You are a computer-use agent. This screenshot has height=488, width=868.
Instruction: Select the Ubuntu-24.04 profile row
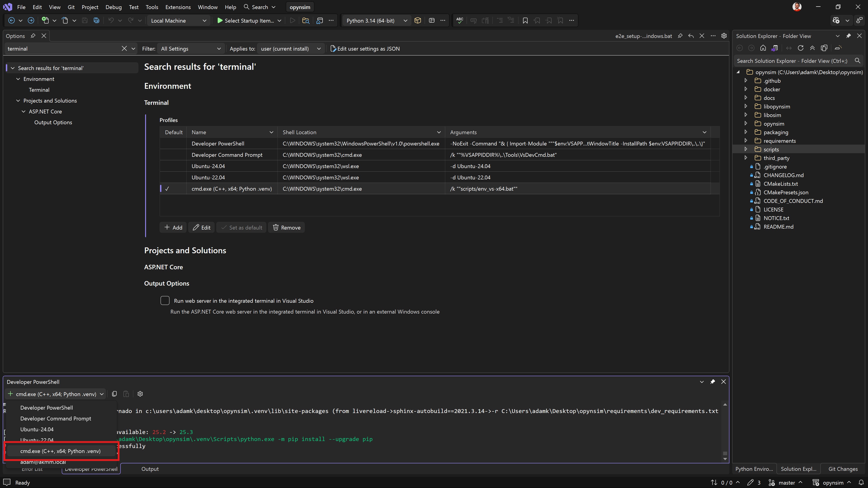(208, 166)
